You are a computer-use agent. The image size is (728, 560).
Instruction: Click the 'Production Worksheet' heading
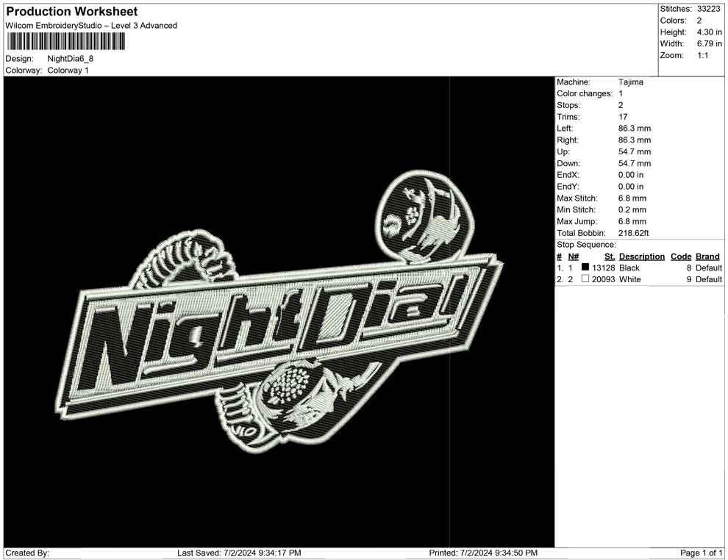[72, 12]
